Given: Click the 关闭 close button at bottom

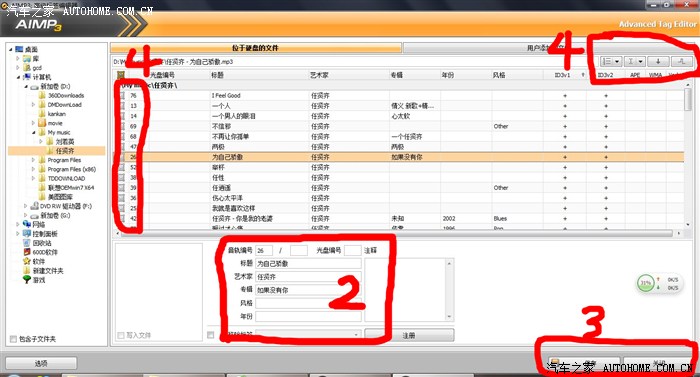Looking at the screenshot, I should [x=658, y=363].
